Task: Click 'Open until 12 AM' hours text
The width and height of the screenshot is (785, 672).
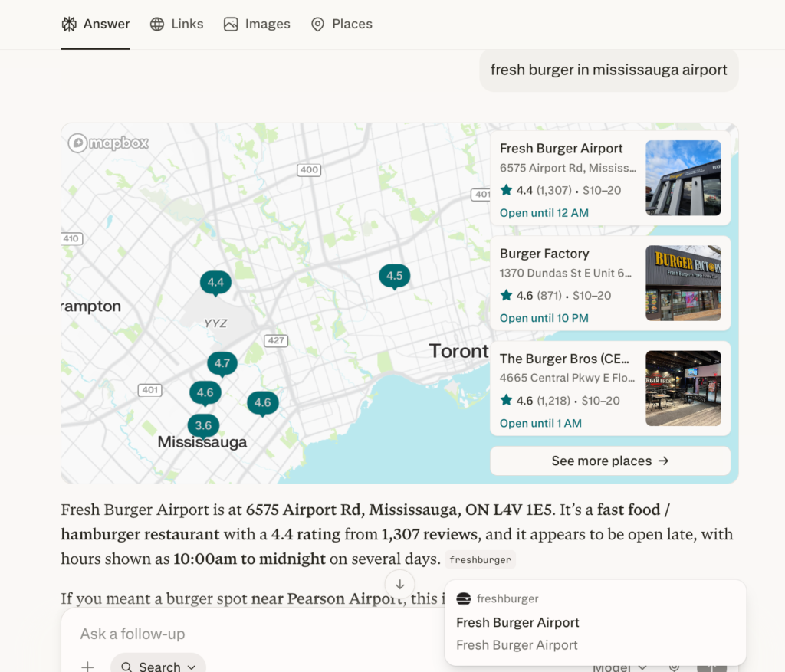Action: (544, 213)
